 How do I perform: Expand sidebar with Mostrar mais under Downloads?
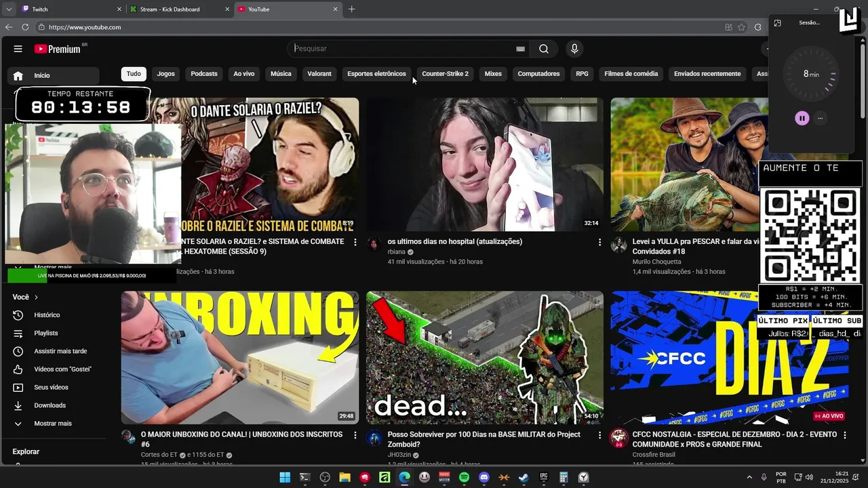(x=54, y=424)
